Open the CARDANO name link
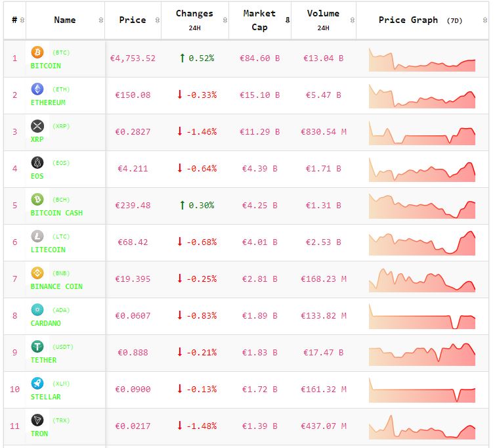This screenshot has width=495, height=448. (x=45, y=323)
